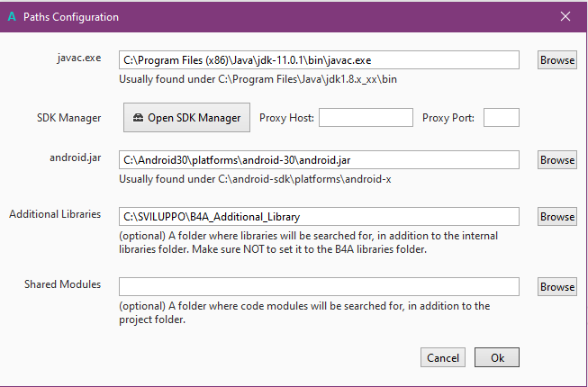Click the Additional Libraries label
588x387 pixels.
click(x=54, y=214)
